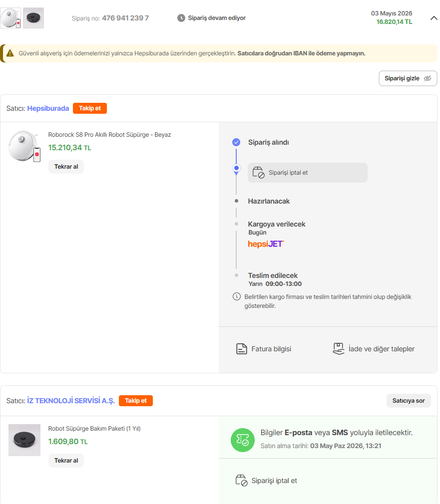Click the green voucher ticket icon
The image size is (440, 504).
(x=243, y=440)
